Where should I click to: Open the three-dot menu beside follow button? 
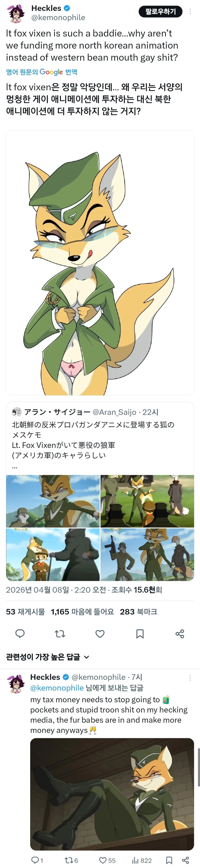coord(190,11)
